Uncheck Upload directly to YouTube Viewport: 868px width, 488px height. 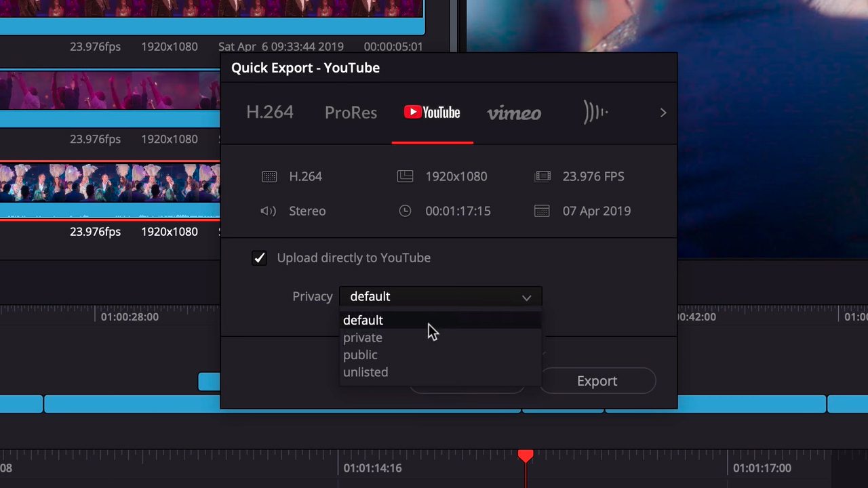pos(259,258)
